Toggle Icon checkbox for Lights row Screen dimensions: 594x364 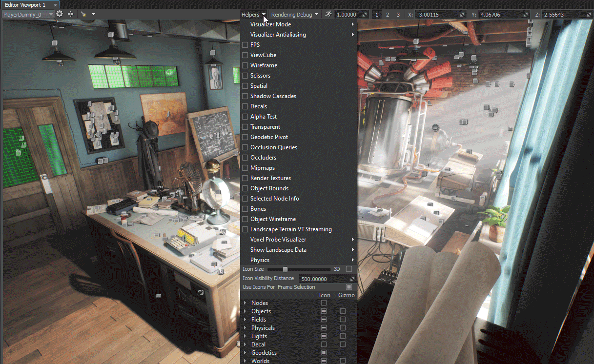click(324, 336)
